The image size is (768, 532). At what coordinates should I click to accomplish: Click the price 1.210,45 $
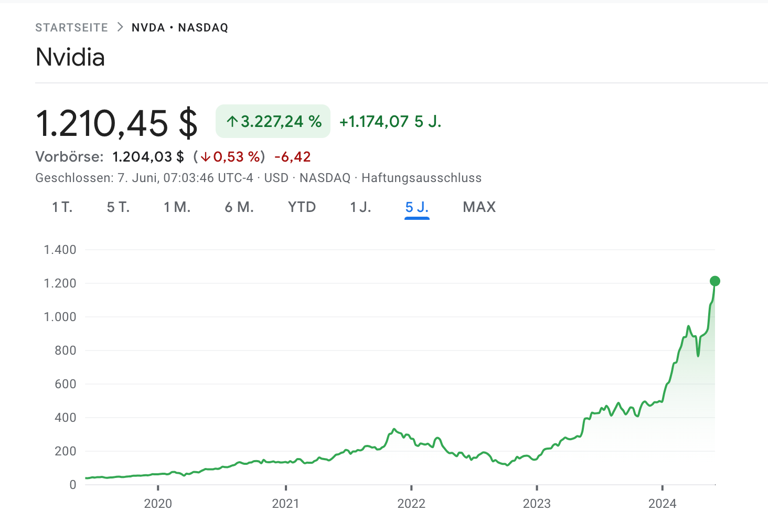tap(116, 124)
